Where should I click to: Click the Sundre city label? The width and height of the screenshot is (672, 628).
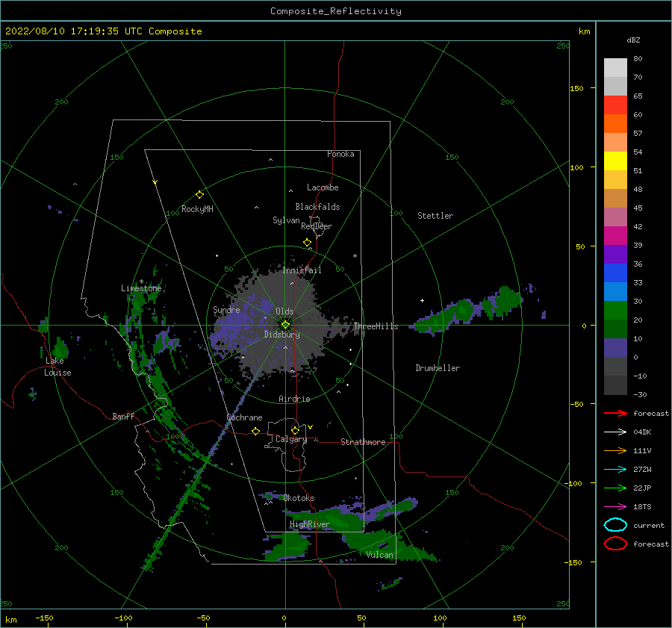click(226, 310)
